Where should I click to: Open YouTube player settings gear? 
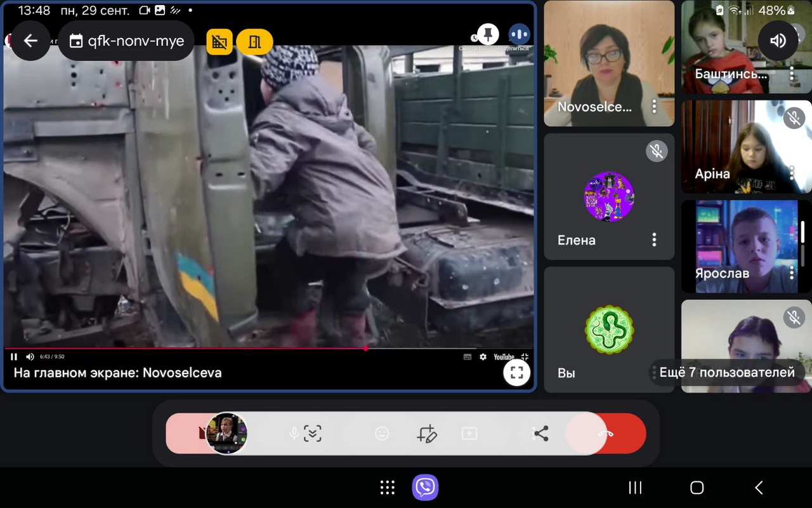[483, 357]
